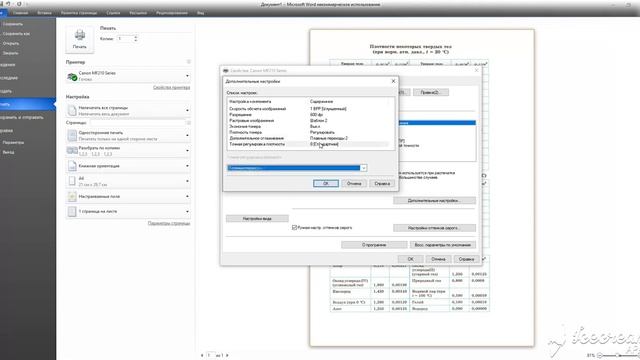Viewport: 640px width, 360px height.
Task: Click the A4 paper size icon
Action: click(72, 181)
